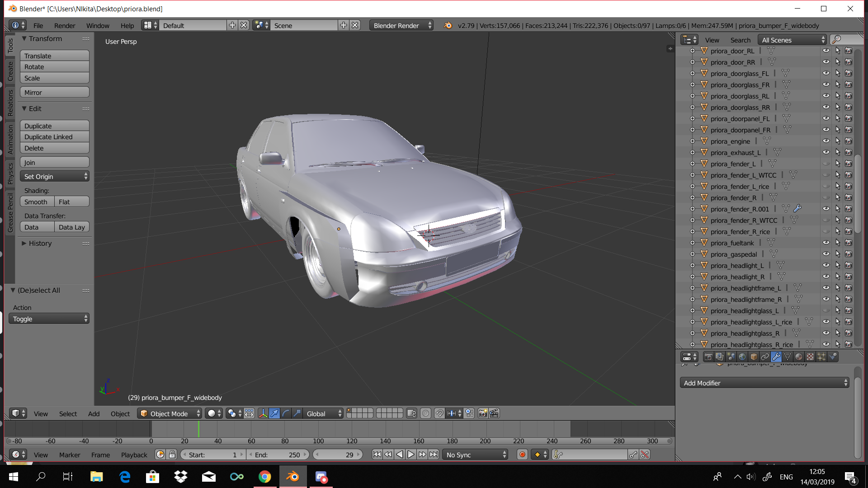Open the Render properties camera tab
868x488 pixels.
point(708,357)
